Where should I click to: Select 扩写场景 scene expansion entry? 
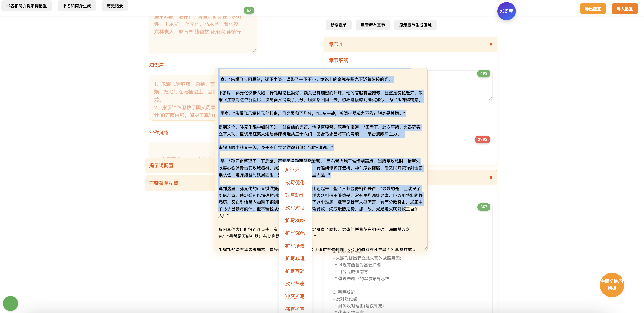coord(295,246)
